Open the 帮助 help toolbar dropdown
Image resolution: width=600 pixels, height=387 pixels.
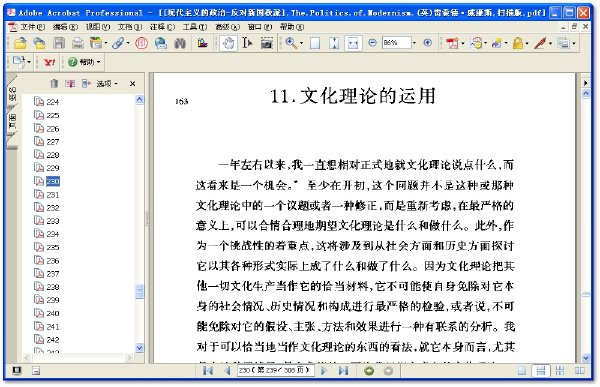pos(84,62)
